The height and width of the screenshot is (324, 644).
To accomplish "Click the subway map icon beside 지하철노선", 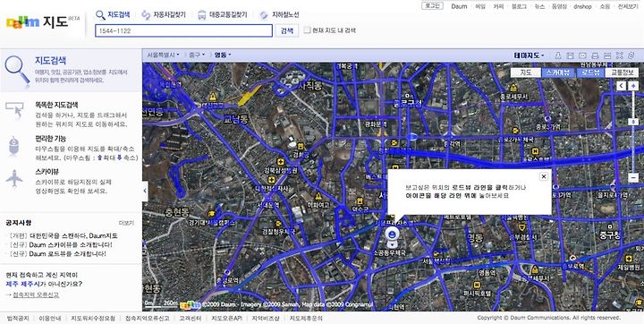I will tap(264, 15).
